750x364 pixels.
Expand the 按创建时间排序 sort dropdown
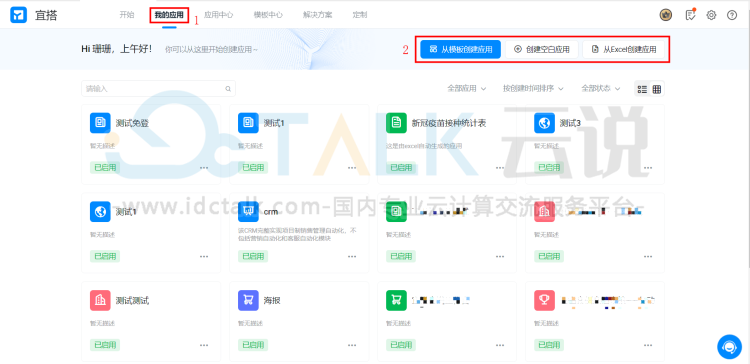pyautogui.click(x=533, y=88)
